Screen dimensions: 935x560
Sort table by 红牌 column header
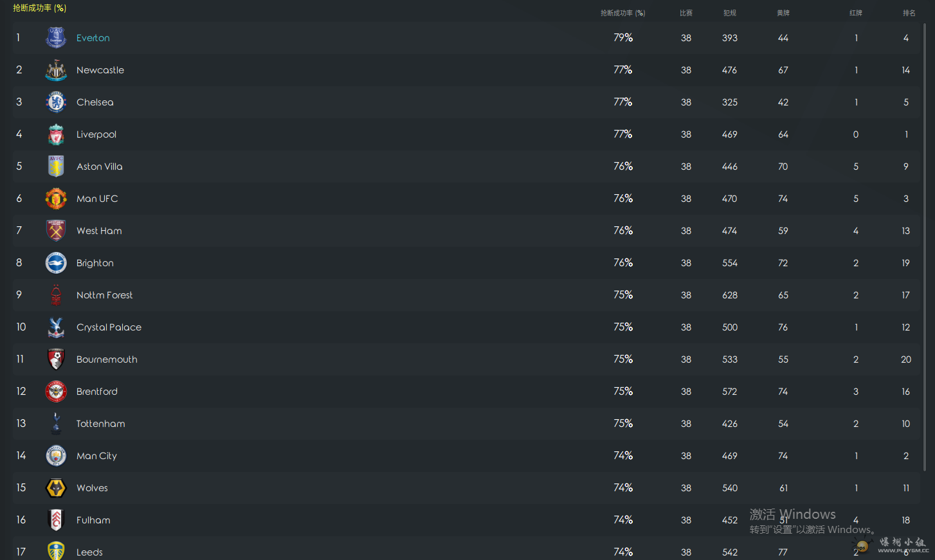point(855,13)
